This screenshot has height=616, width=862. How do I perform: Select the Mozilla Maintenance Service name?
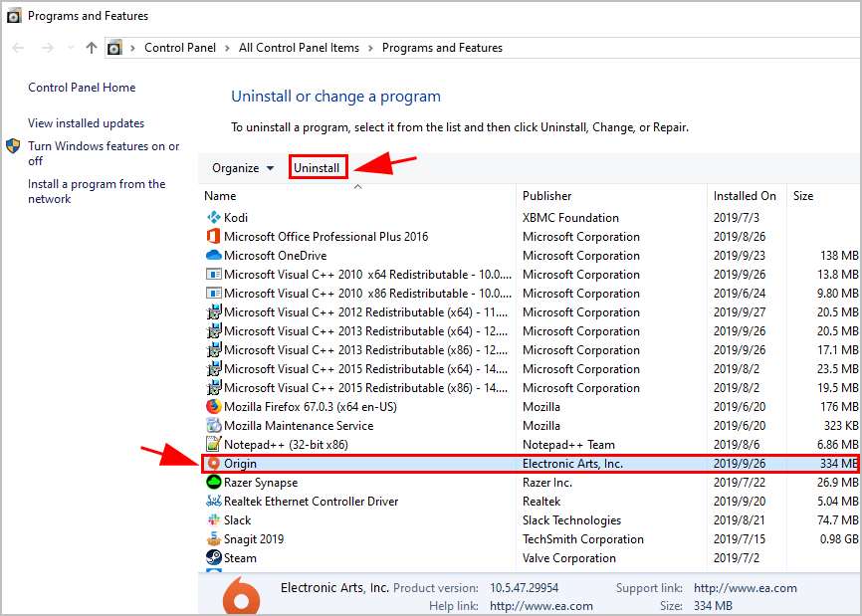coord(299,426)
